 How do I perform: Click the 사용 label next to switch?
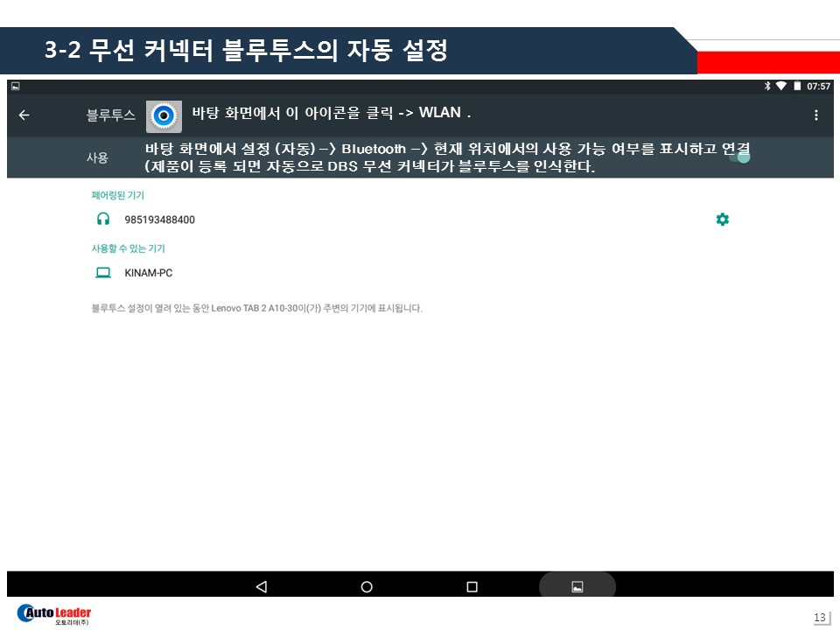(x=97, y=157)
